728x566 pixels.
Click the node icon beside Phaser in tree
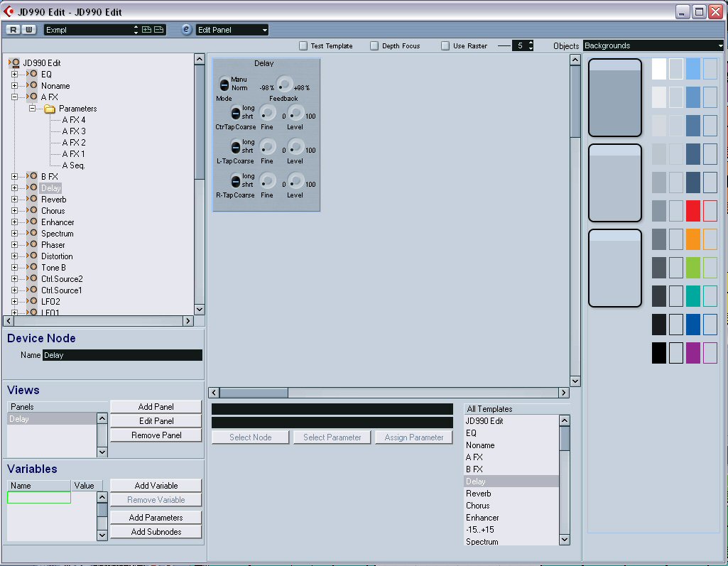(x=33, y=245)
